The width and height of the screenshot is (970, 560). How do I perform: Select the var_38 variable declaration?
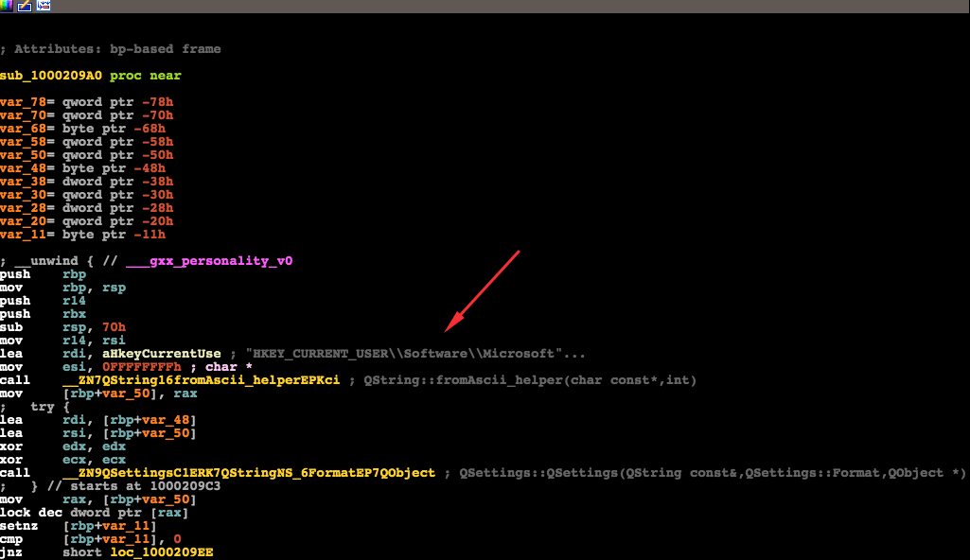point(87,182)
